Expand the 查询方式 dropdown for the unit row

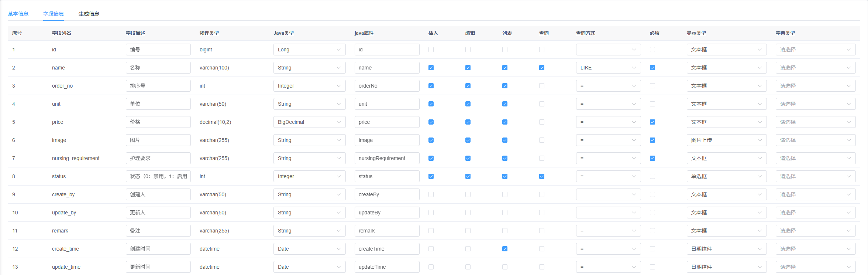pyautogui.click(x=608, y=104)
